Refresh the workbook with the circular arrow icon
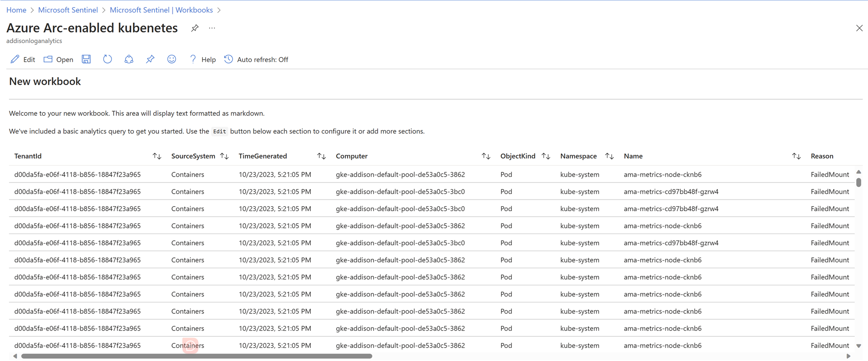 point(107,59)
